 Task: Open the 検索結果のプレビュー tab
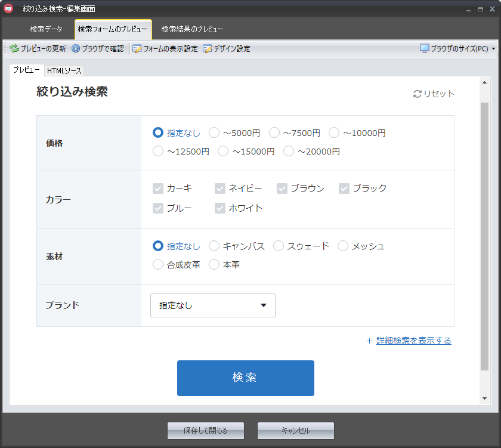pos(192,29)
